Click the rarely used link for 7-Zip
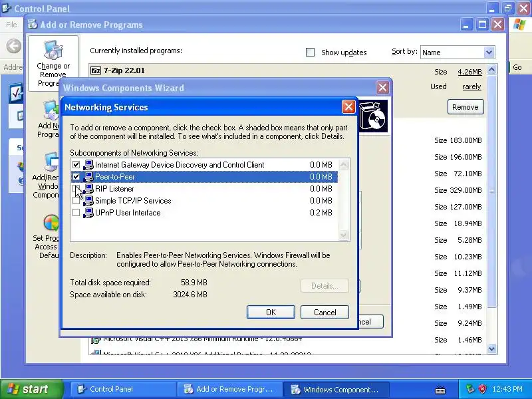This screenshot has width=532, height=399. click(471, 86)
